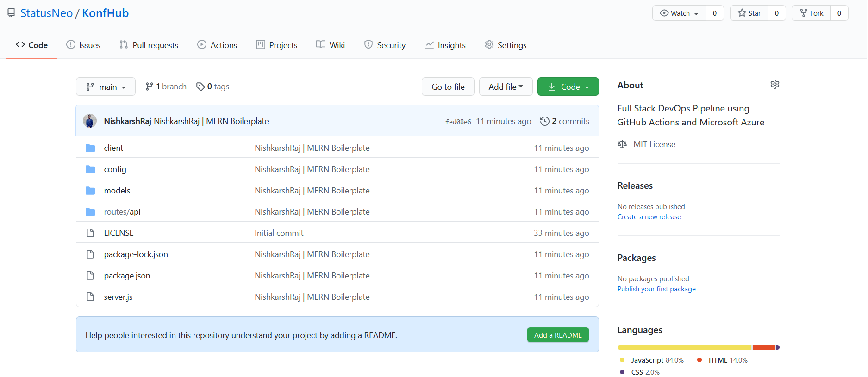Click the tag icon beside 0 tags

click(x=200, y=87)
